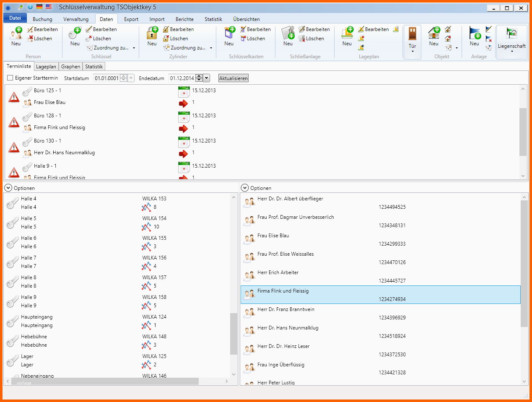Open the Tür dropdown button
Image resolution: width=532 pixels, height=402 pixels.
tap(413, 42)
